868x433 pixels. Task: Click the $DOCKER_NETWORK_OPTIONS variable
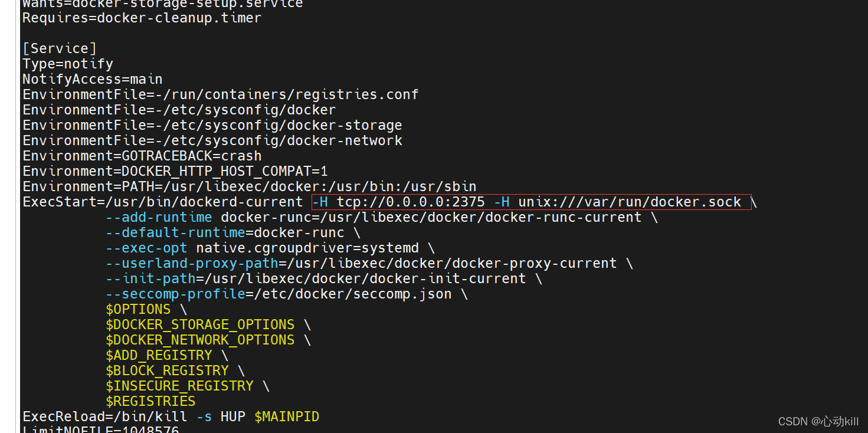click(x=200, y=340)
